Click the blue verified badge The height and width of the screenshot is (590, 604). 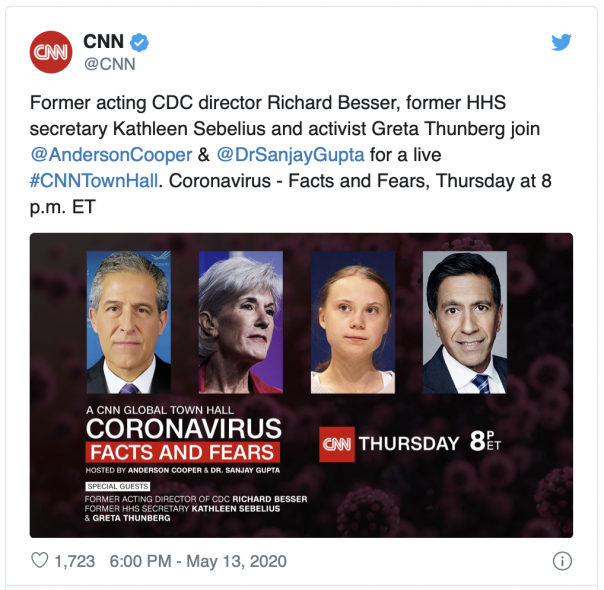tap(142, 42)
